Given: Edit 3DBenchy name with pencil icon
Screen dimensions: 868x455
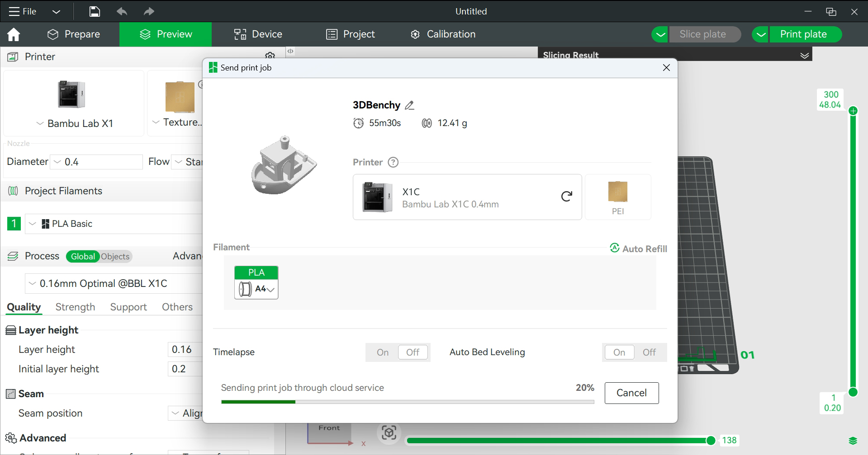Looking at the screenshot, I should 409,105.
